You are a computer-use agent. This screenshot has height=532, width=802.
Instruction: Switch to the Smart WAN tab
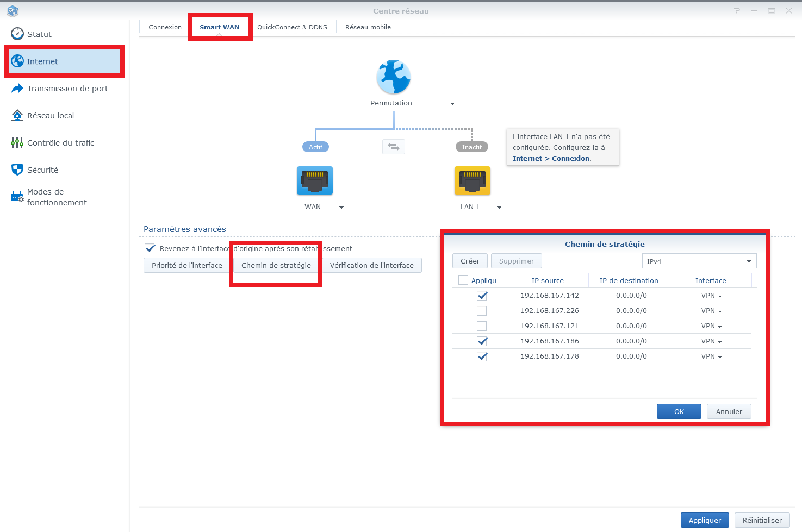[x=219, y=27]
